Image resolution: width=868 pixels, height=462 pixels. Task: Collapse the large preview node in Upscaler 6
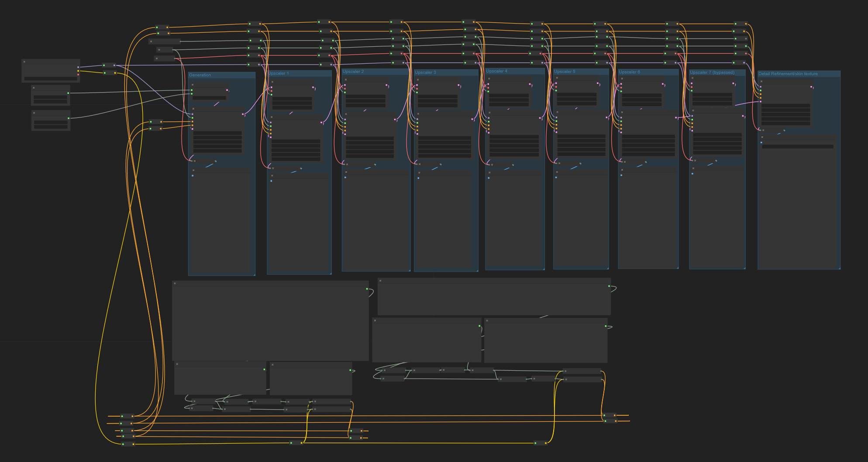point(622,170)
